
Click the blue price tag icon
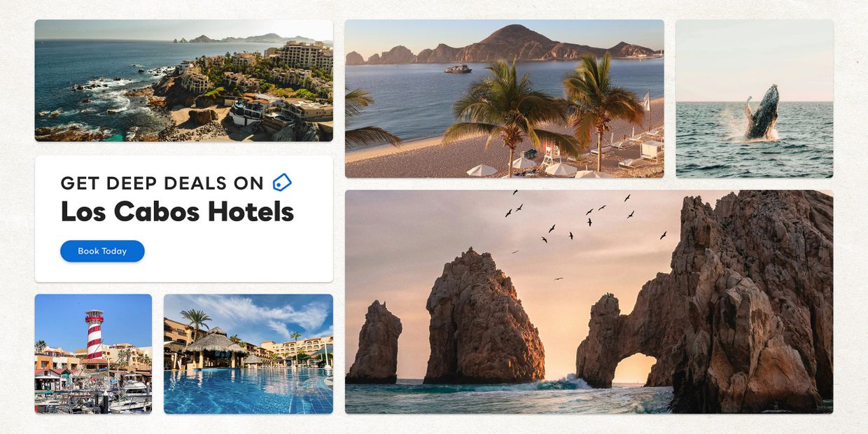(281, 183)
